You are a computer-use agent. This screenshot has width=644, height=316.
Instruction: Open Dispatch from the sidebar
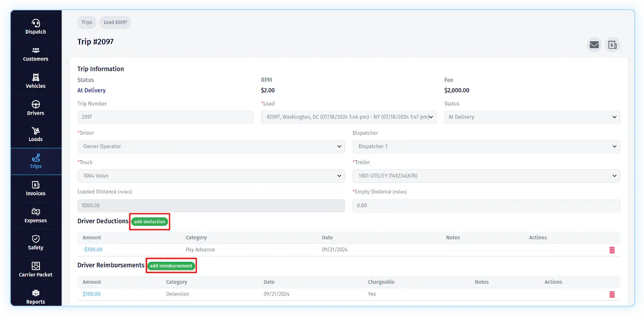coord(36,27)
